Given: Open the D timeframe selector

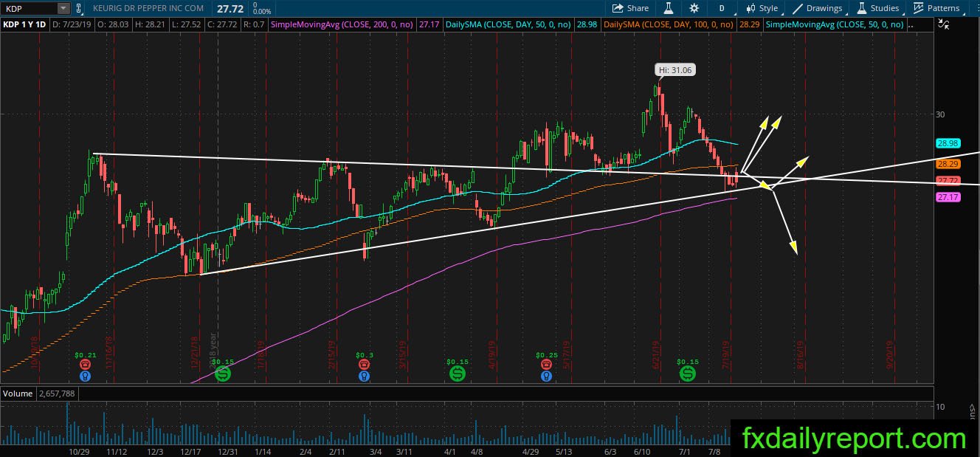Looking at the screenshot, I should [721, 8].
